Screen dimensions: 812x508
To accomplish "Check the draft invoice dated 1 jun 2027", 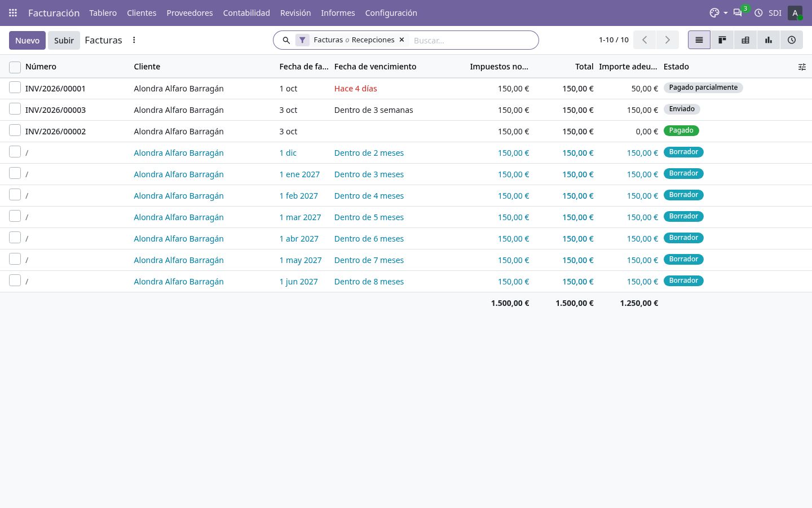I will pos(15,281).
